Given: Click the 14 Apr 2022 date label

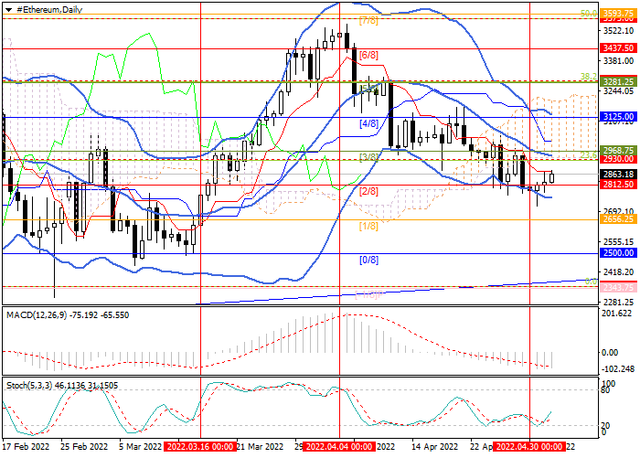Looking at the screenshot, I should pos(435,446).
